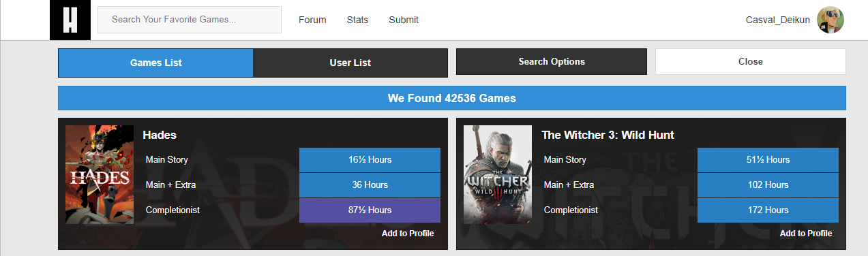Viewport: 868px width, 256px height.
Task: Select Hades Completionist 87½ Hours bar
Action: (370, 210)
